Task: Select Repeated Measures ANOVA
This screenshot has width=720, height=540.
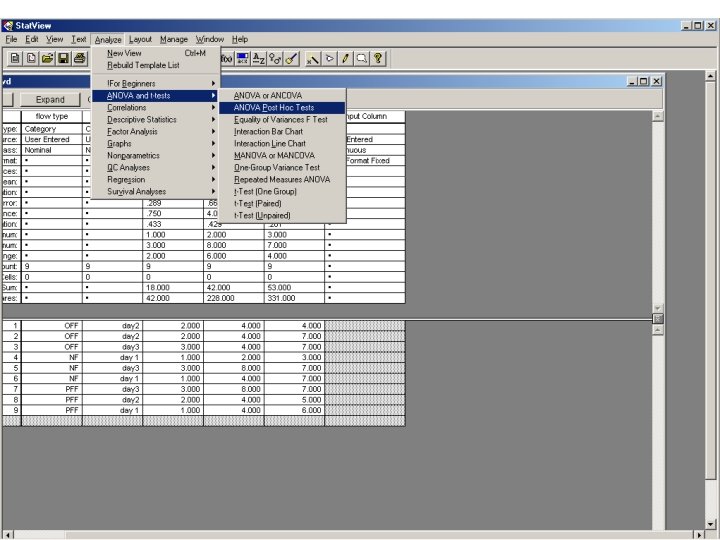Action: pos(282,180)
